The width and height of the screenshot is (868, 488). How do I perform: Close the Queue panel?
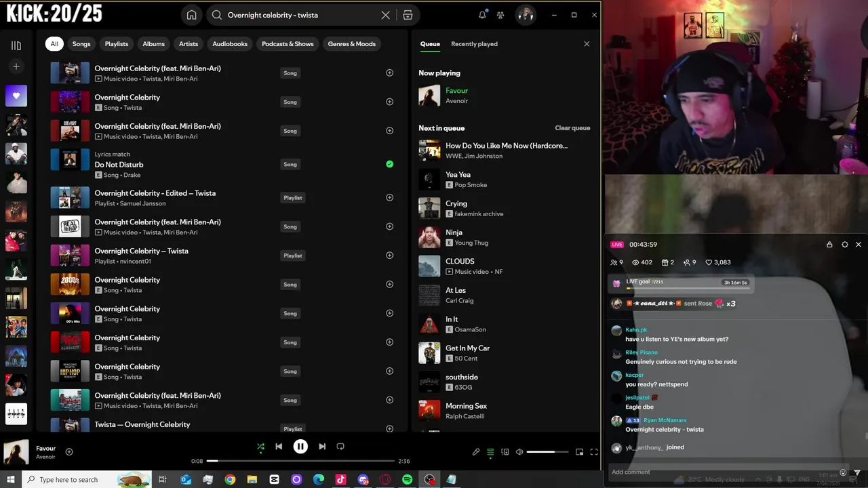(587, 44)
